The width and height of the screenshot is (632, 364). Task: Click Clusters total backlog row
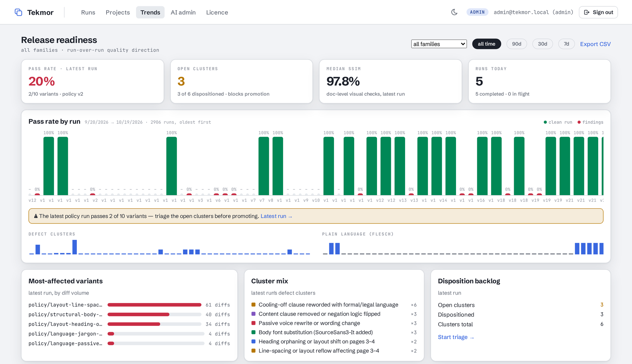pyautogui.click(x=520, y=324)
